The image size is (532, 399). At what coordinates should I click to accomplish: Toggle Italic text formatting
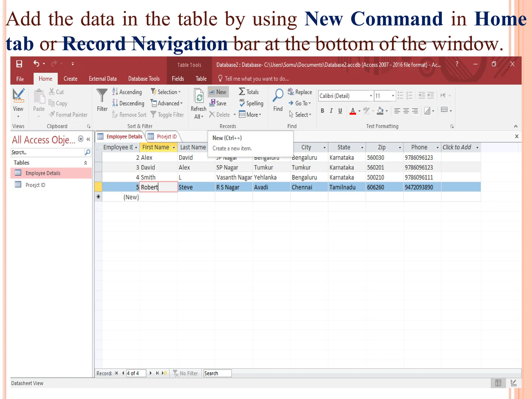(x=331, y=111)
